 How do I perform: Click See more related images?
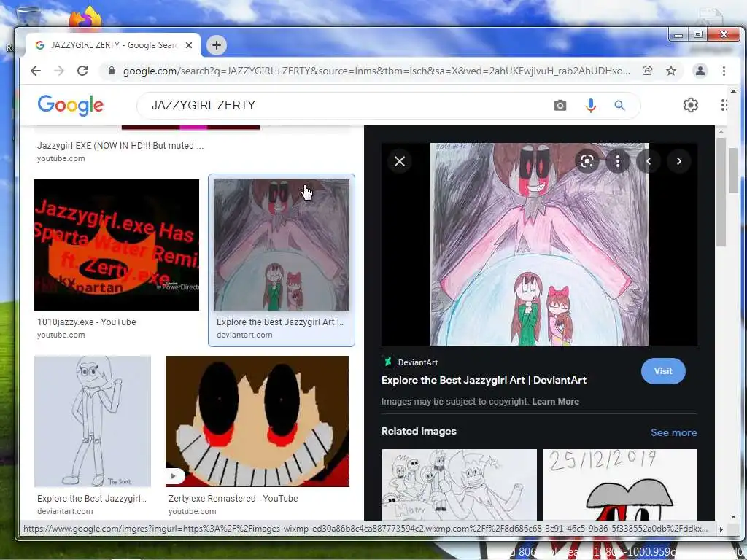[x=673, y=432]
